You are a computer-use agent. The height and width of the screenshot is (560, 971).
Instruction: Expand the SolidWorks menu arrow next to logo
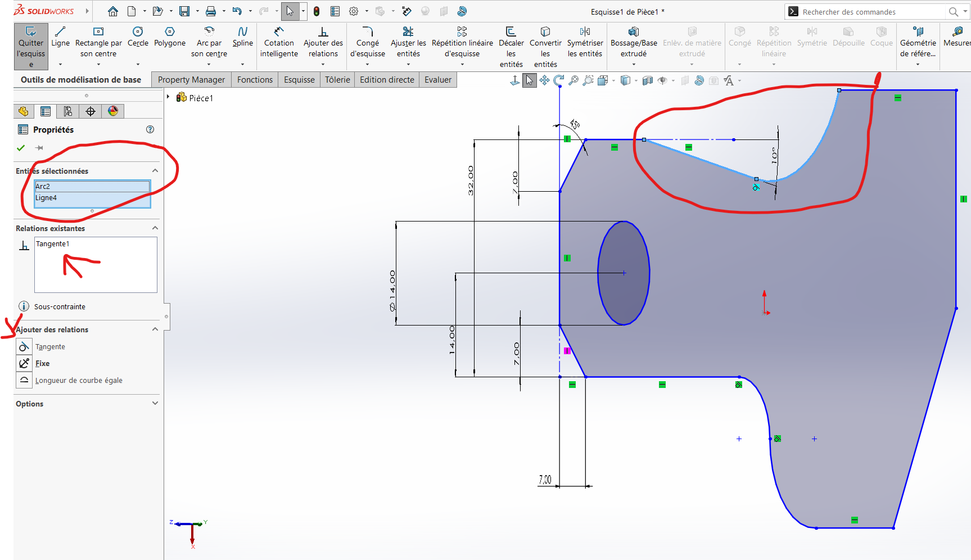(87, 11)
